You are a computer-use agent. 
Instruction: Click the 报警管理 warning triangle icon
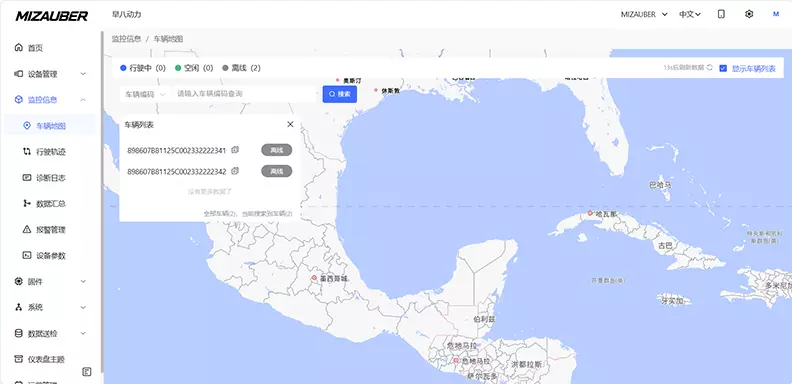(x=27, y=229)
